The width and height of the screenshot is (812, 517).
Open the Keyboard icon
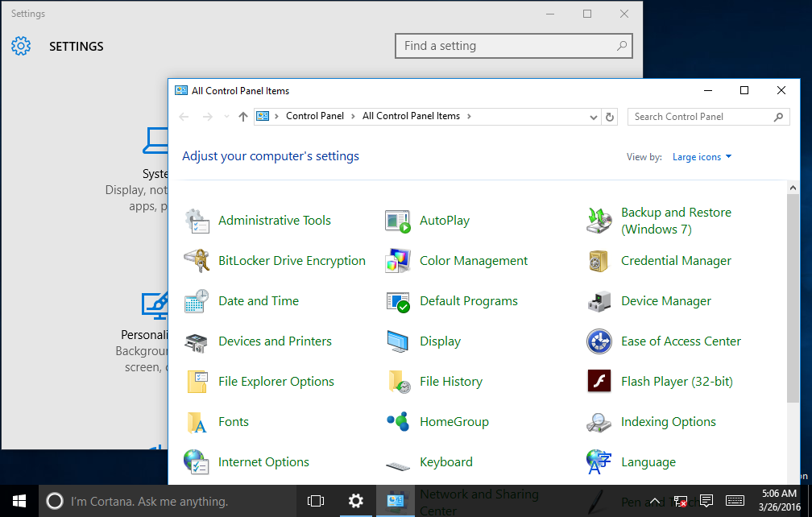(x=398, y=466)
